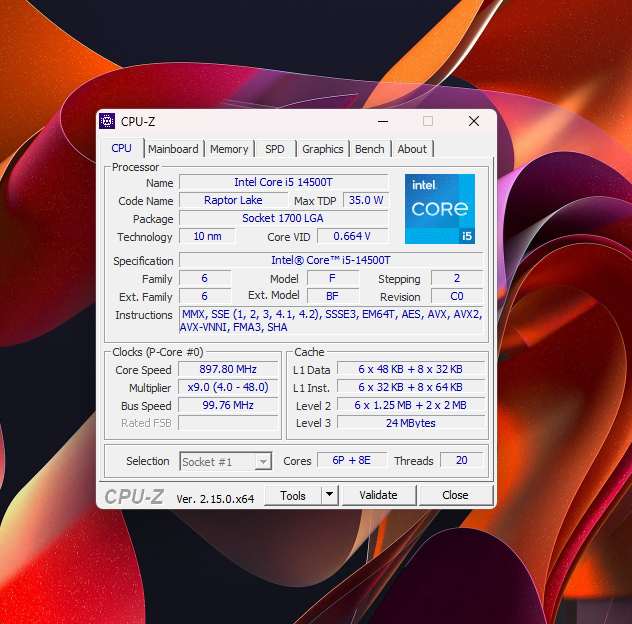
Task: Click the Threads value 20
Action: pos(462,460)
